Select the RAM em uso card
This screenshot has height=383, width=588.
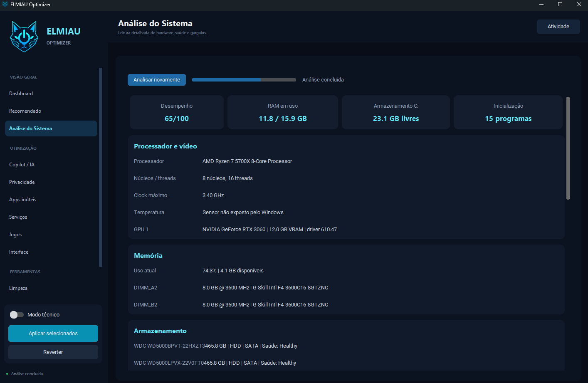[x=283, y=112]
